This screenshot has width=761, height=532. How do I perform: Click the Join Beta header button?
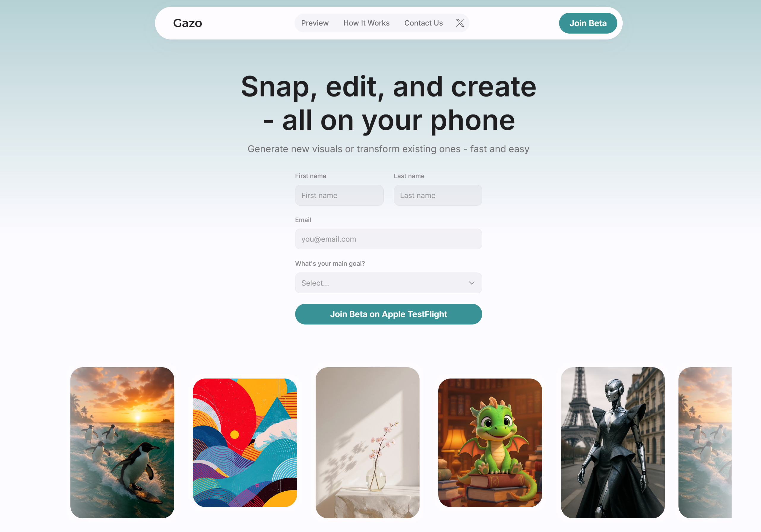(588, 23)
